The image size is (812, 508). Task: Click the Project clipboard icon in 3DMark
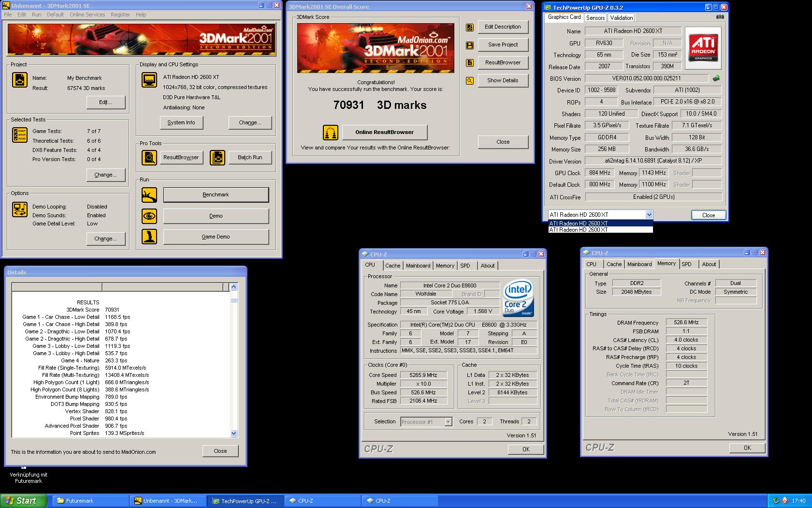20,80
